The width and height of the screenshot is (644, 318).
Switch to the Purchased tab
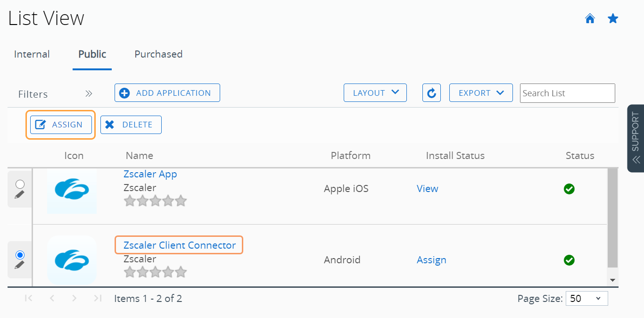pos(158,54)
